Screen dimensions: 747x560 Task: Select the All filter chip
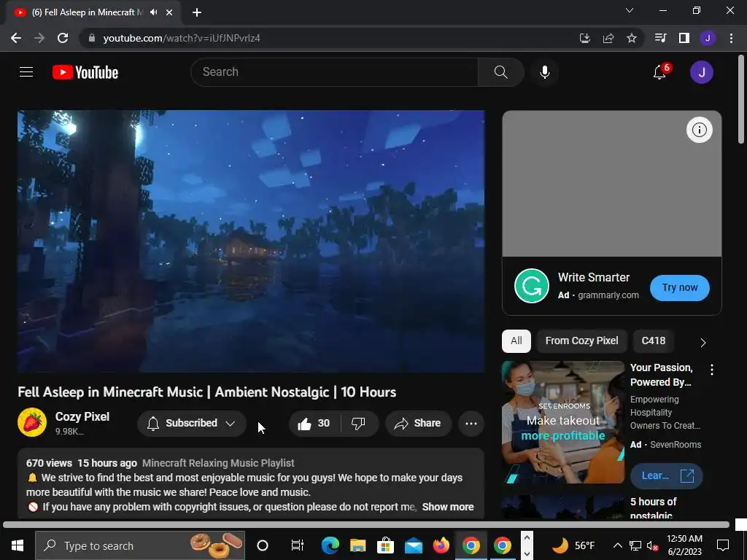(x=516, y=341)
